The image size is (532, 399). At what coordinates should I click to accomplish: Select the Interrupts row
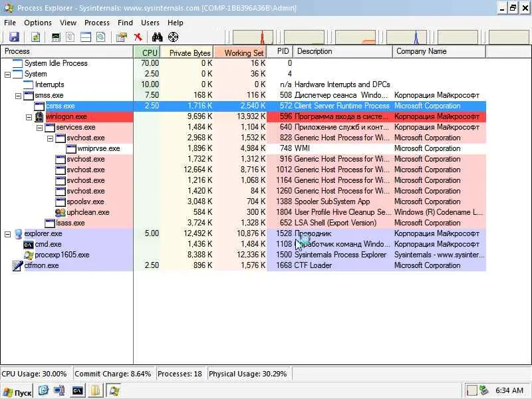tap(243, 84)
